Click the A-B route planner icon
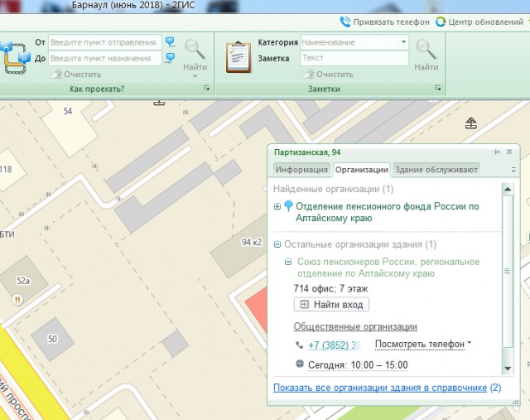Screen dimensions: 530x420 pos(15,57)
